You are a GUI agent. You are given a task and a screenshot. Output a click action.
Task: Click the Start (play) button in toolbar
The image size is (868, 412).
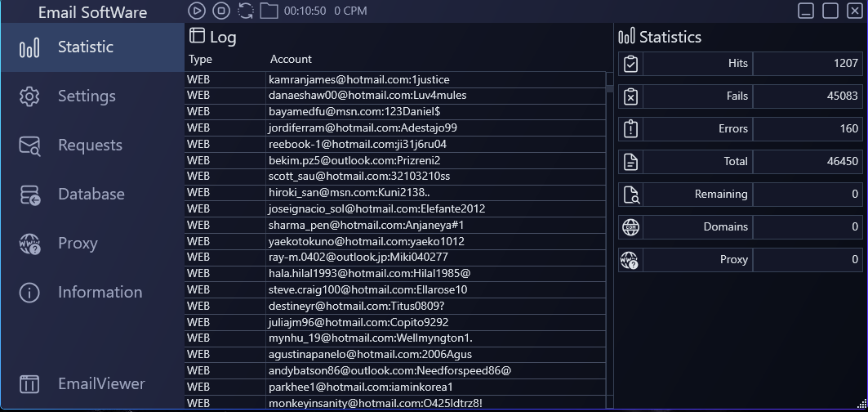pyautogui.click(x=197, y=11)
